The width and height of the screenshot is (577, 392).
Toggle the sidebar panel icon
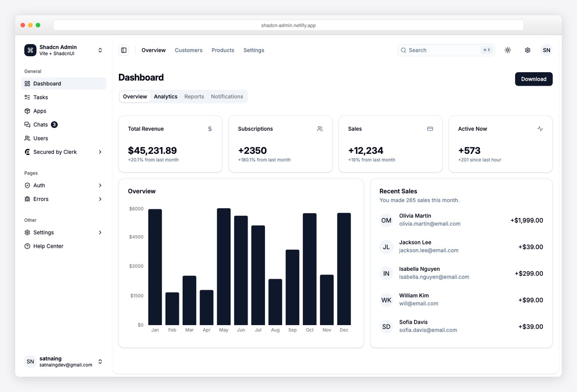(x=124, y=50)
